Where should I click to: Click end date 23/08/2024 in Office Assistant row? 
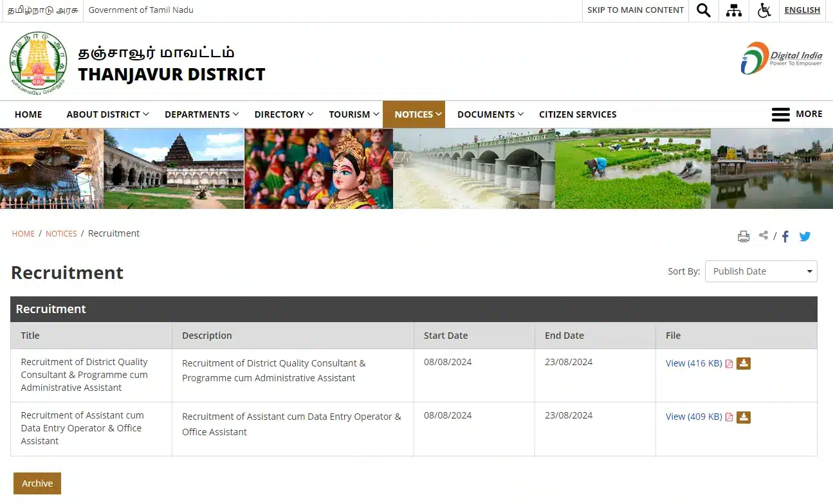click(569, 415)
